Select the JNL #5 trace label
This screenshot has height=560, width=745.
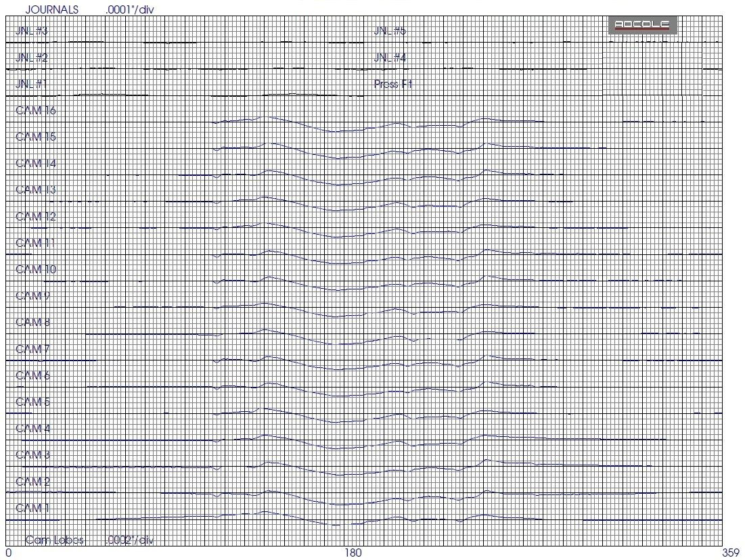[390, 31]
